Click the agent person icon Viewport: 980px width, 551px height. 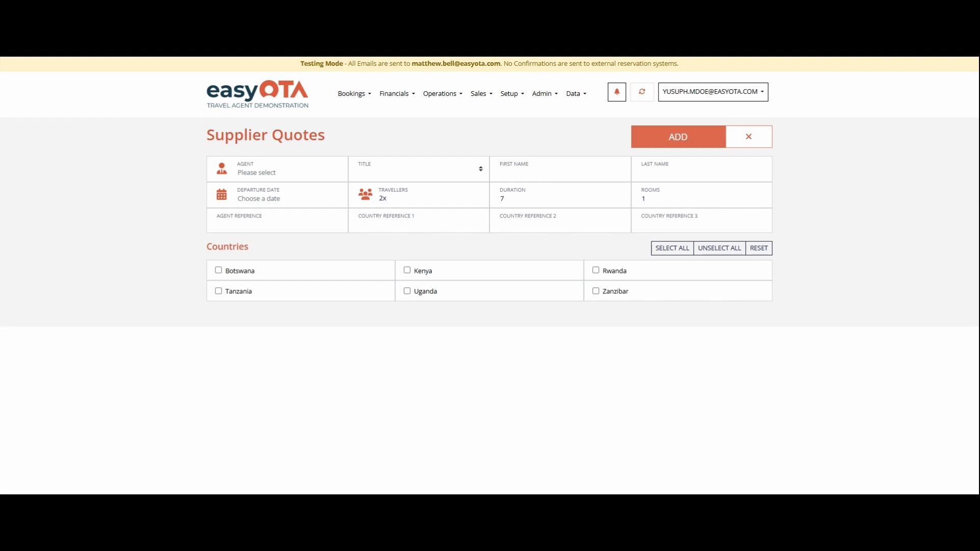click(222, 168)
